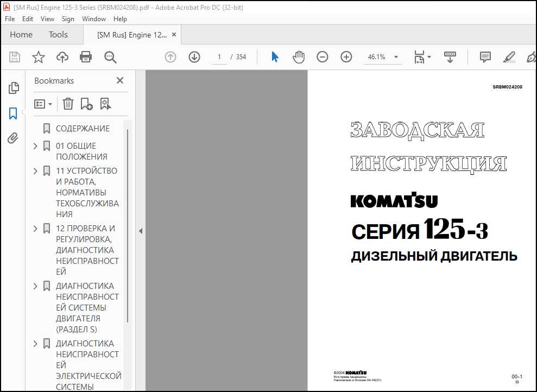Collapse the navigation pane with the arrow
The image size is (537, 392).
click(x=141, y=231)
